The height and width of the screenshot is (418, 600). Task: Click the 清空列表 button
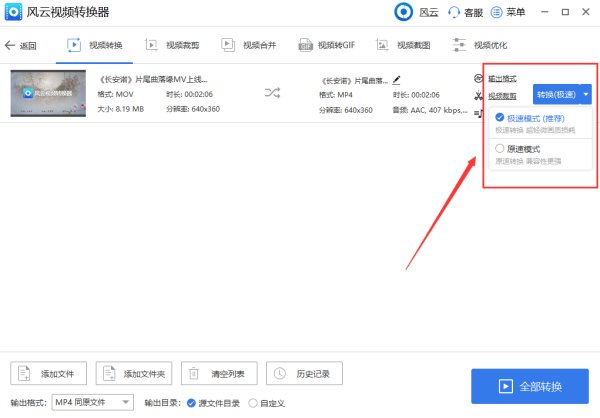pyautogui.click(x=219, y=373)
